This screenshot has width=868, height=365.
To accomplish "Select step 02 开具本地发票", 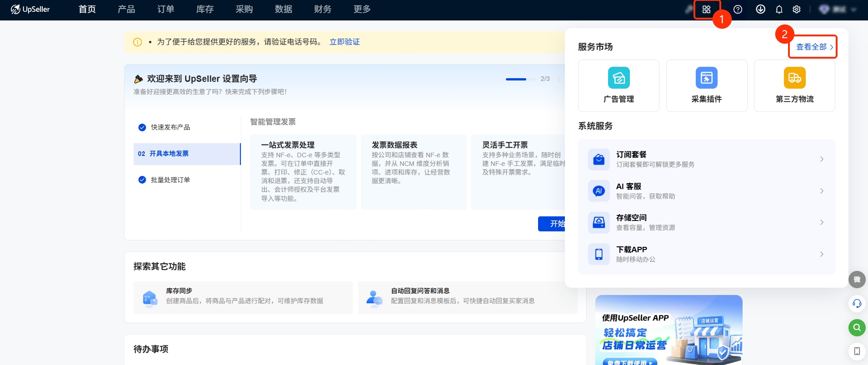I will pyautogui.click(x=187, y=154).
